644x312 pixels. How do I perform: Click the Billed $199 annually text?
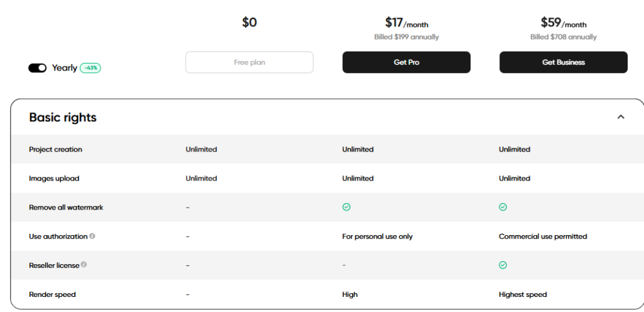pos(407,37)
